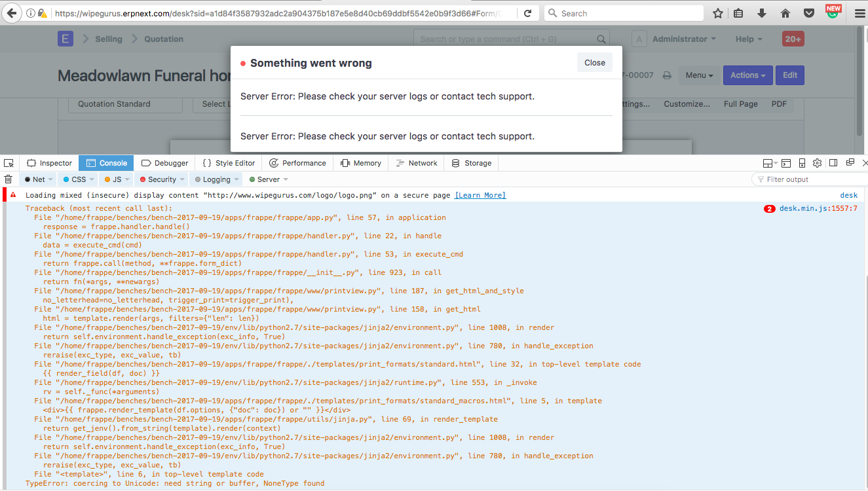The width and height of the screenshot is (868, 491).
Task: Open the Menu dropdown button
Action: pos(700,75)
